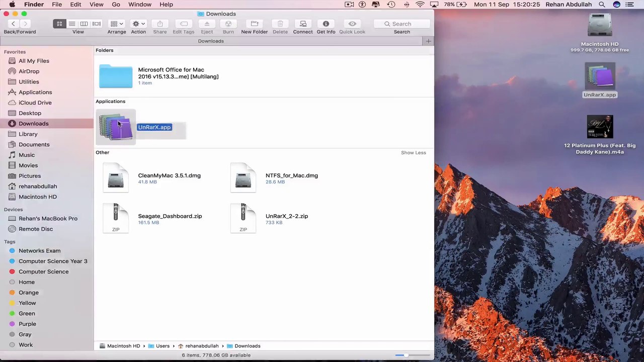The image size is (644, 362).
Task: Open AirDrop in the sidebar
Action: click(29, 71)
